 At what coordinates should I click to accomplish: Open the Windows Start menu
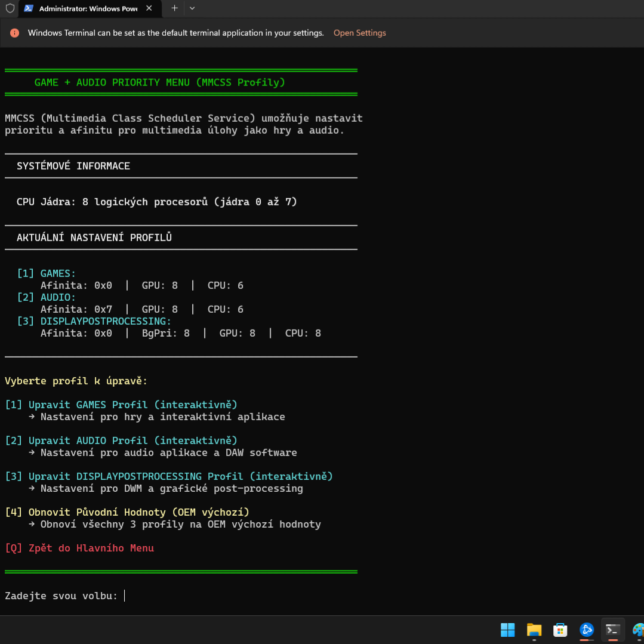[507, 630]
